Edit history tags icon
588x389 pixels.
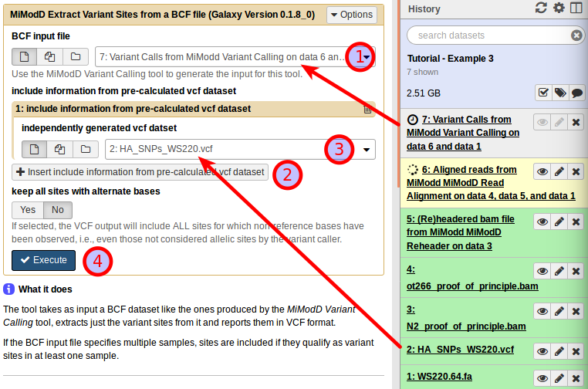[560, 93]
